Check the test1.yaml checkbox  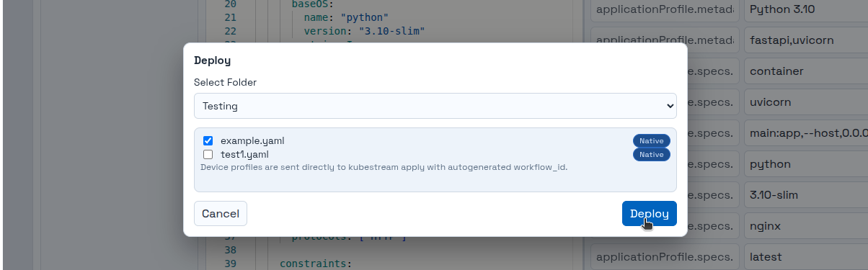(208, 154)
